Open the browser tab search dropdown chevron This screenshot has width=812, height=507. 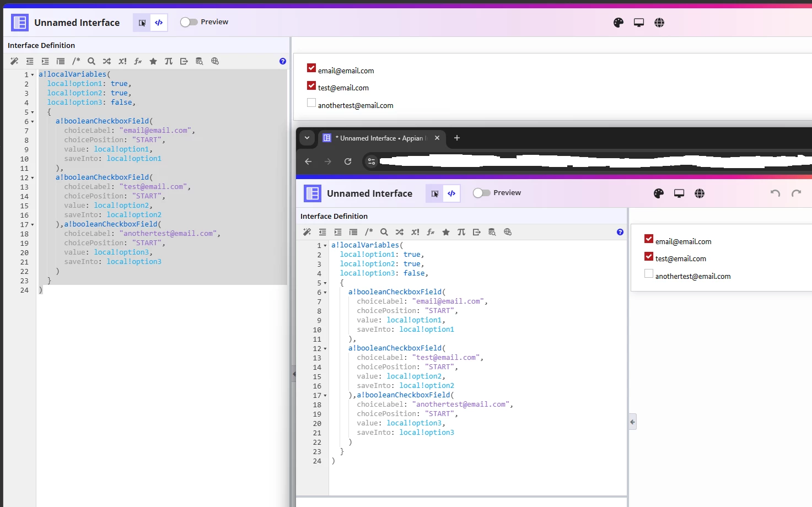click(x=307, y=138)
